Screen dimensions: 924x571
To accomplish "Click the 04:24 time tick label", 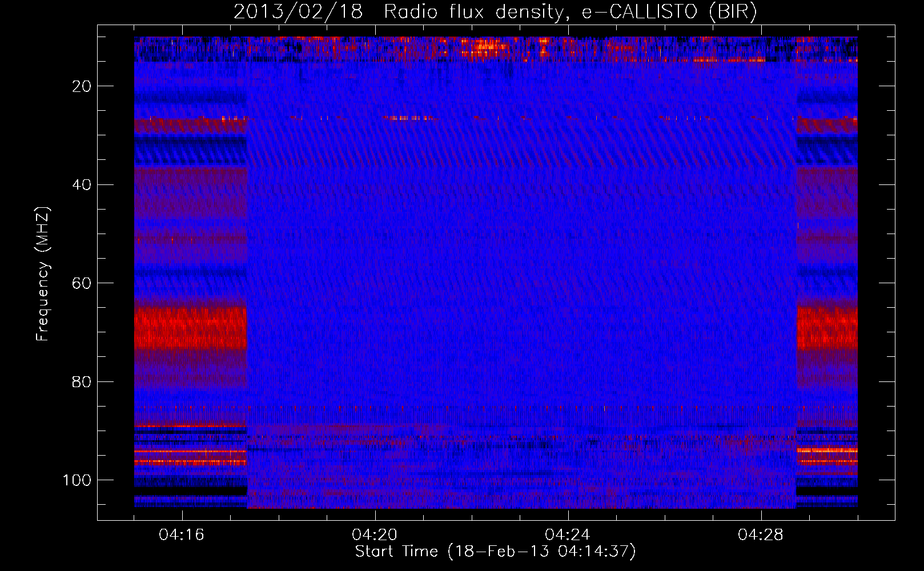I will point(567,535).
